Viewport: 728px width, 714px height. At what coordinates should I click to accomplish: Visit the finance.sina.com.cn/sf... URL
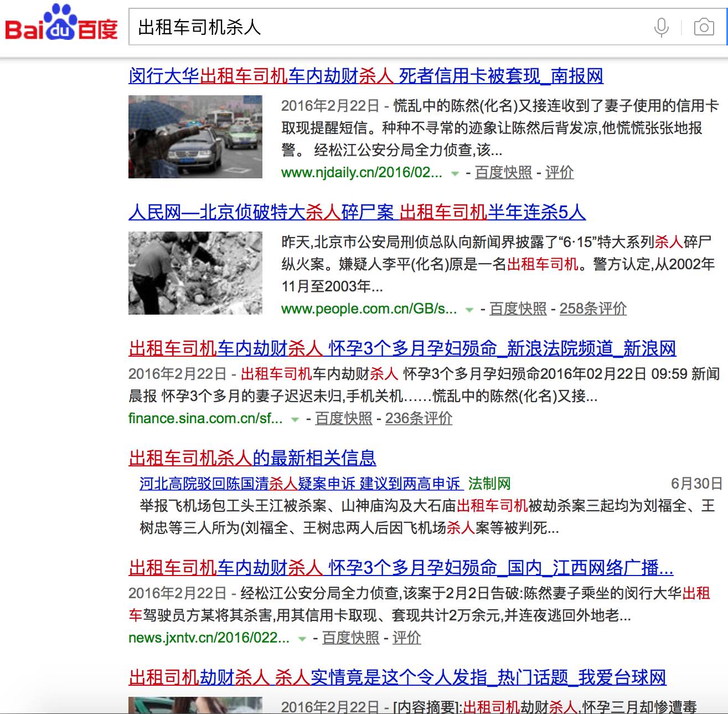205,419
